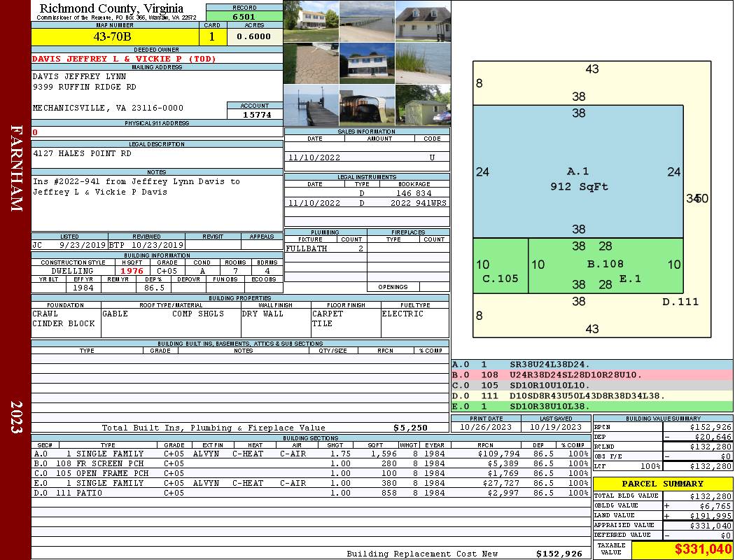Open the marsh grass shoreline photo
The image size is (735, 560).
tap(423, 63)
